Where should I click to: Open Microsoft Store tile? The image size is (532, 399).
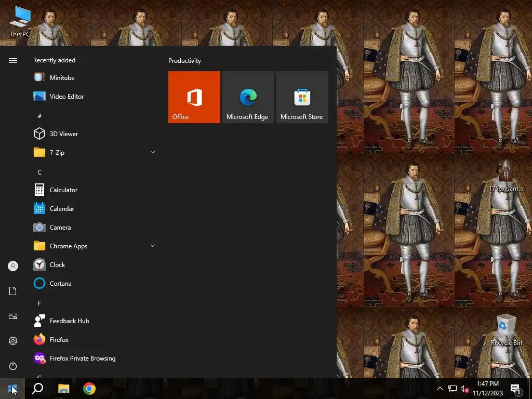(302, 97)
